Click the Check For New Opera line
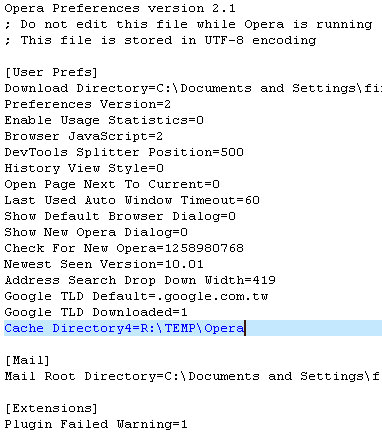Viewport: 382px width, 434px height. click(x=124, y=248)
